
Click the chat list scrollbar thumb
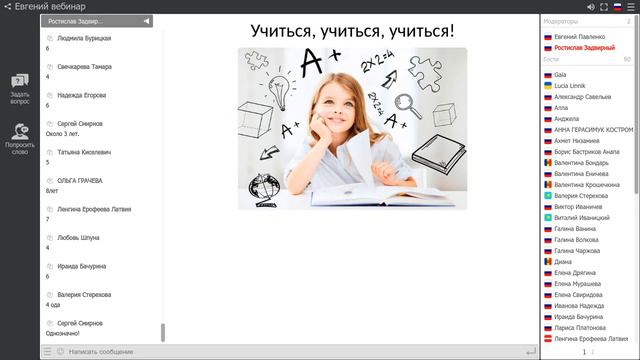click(x=163, y=333)
